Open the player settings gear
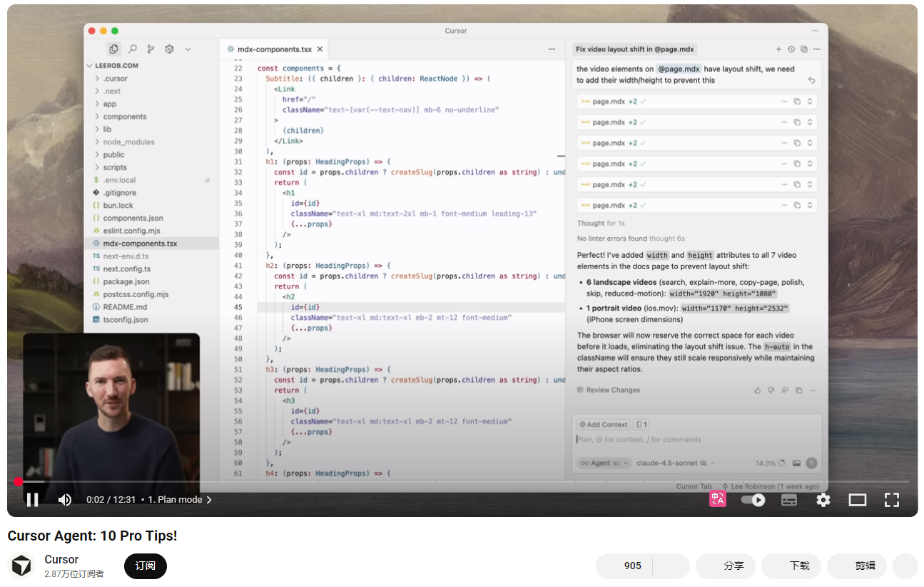 pyautogui.click(x=823, y=500)
